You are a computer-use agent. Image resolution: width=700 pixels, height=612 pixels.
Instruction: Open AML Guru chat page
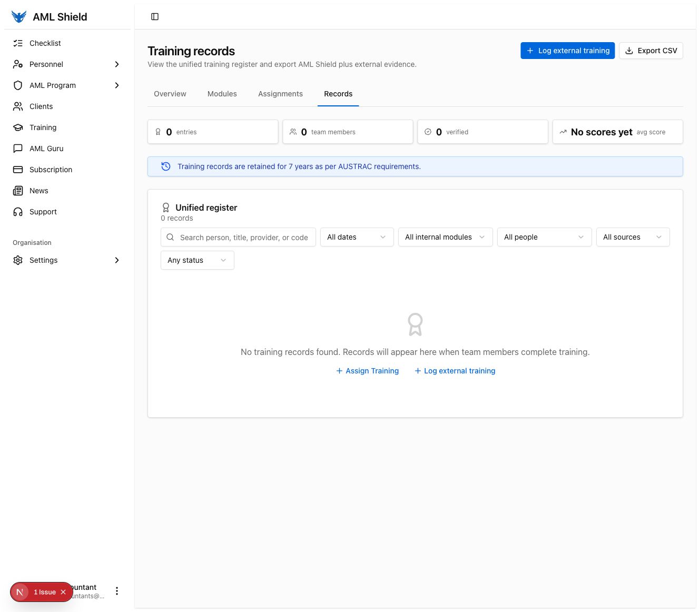coord(67,149)
